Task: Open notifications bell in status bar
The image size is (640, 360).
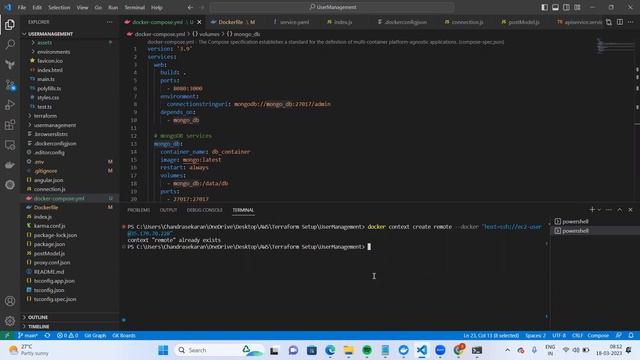Action: tap(631, 336)
